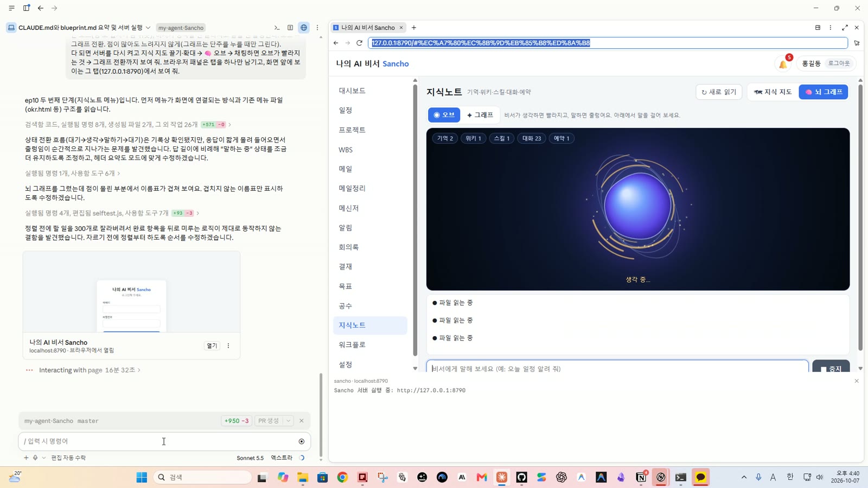Expand the session title dropdown chevron
This screenshot has width=868, height=488.
(x=148, y=28)
